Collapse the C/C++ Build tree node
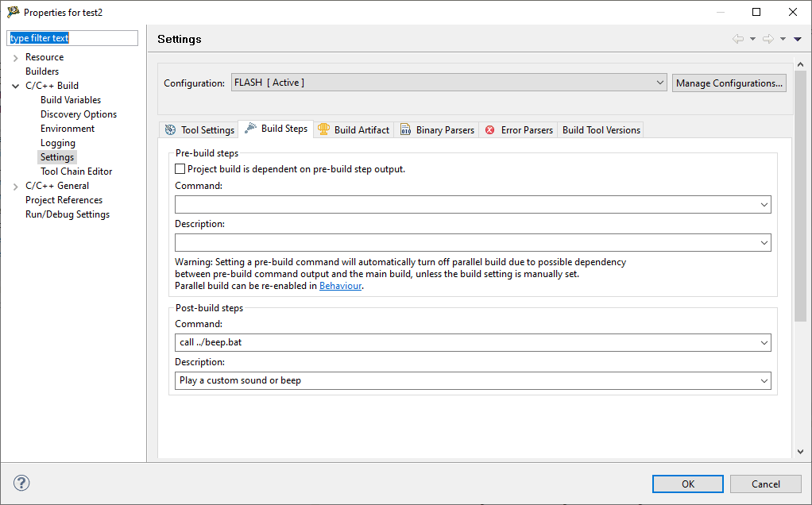The height and width of the screenshot is (505, 812). click(x=15, y=86)
